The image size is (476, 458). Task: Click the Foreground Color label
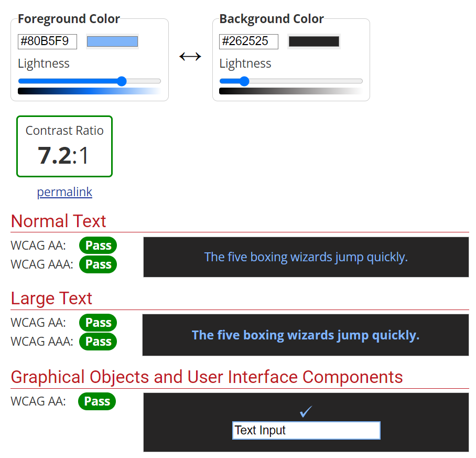click(69, 19)
